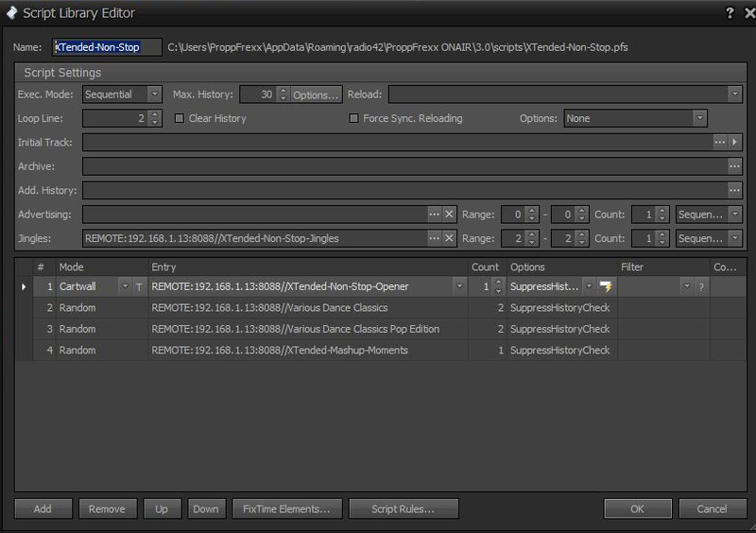This screenshot has width=756, height=533.
Task: Adjust the Max. History stepper arrows
Action: (x=283, y=95)
